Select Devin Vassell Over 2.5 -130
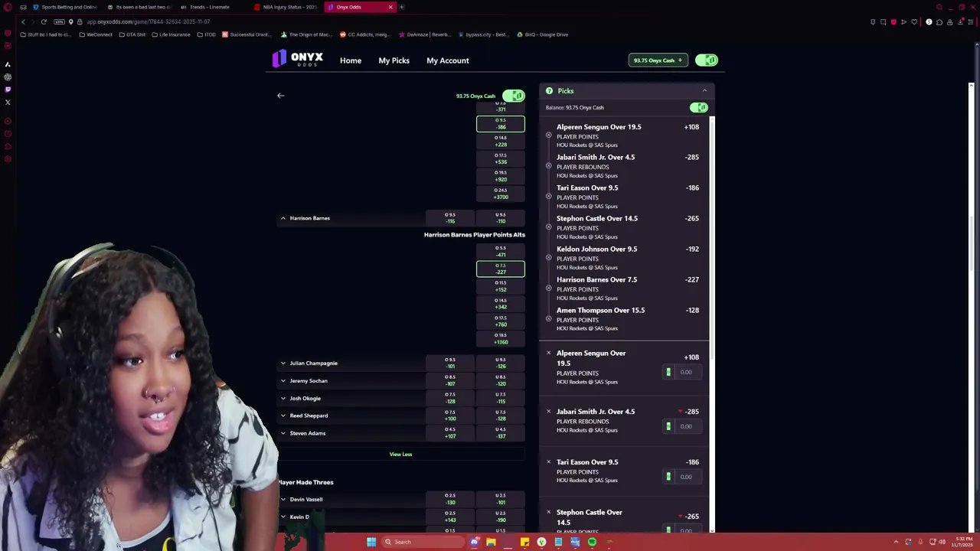The width and height of the screenshot is (980, 551). pyautogui.click(x=450, y=499)
